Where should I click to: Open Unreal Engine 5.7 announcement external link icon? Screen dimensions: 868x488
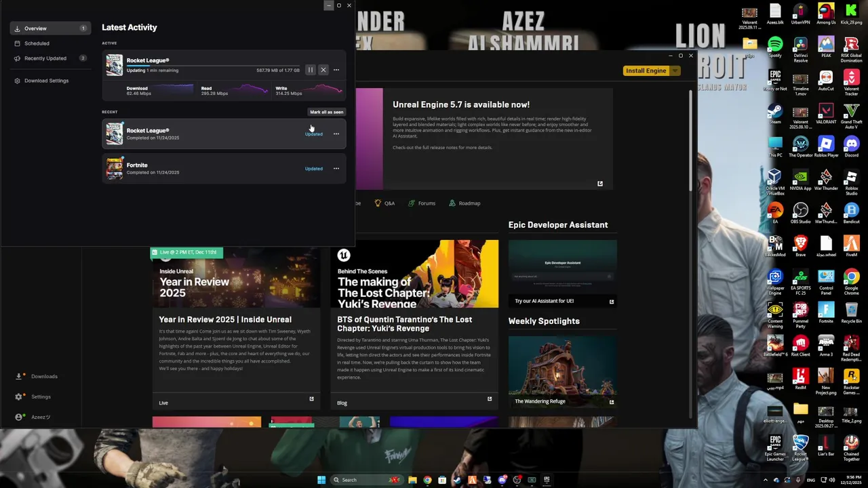599,184
